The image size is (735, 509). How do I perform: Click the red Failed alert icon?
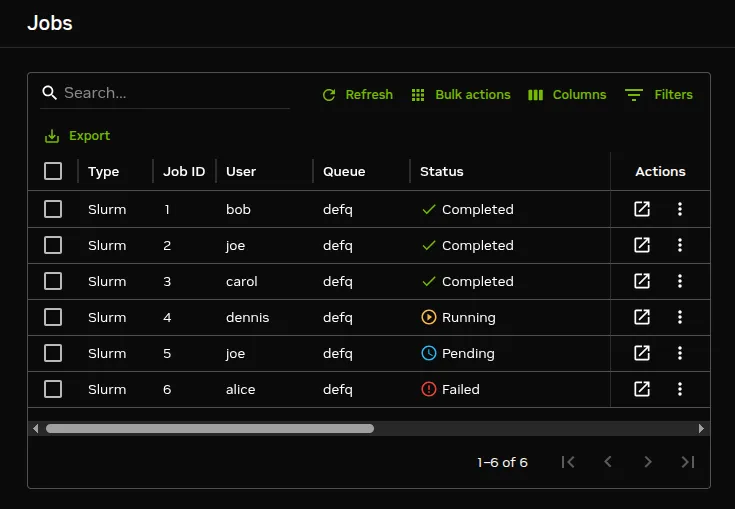(x=428, y=389)
